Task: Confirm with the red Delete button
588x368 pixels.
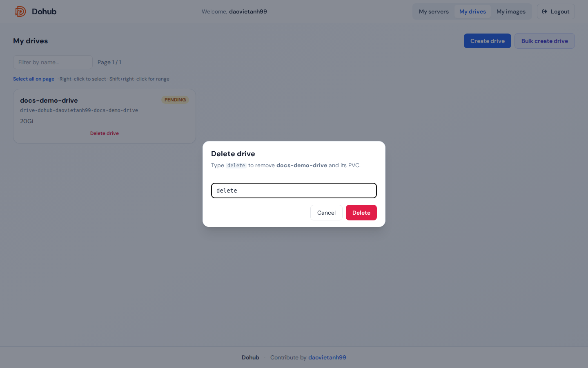Action: point(361,213)
